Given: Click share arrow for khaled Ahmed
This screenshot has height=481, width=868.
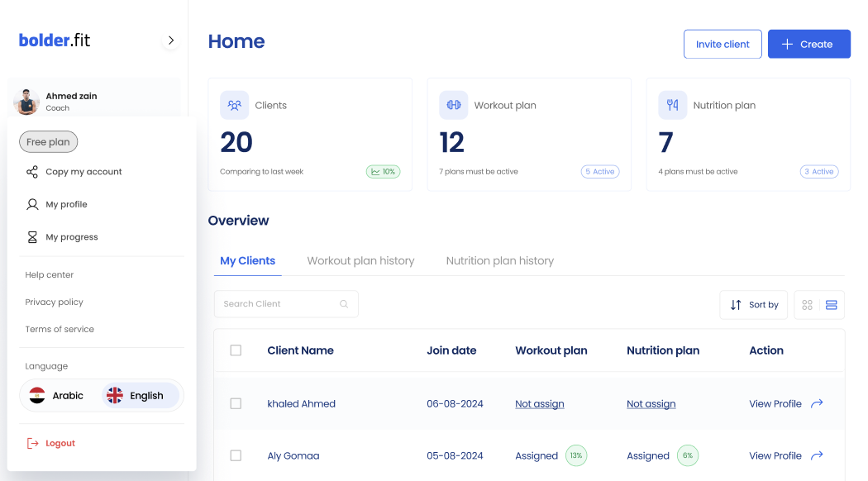Looking at the screenshot, I should [x=817, y=403].
